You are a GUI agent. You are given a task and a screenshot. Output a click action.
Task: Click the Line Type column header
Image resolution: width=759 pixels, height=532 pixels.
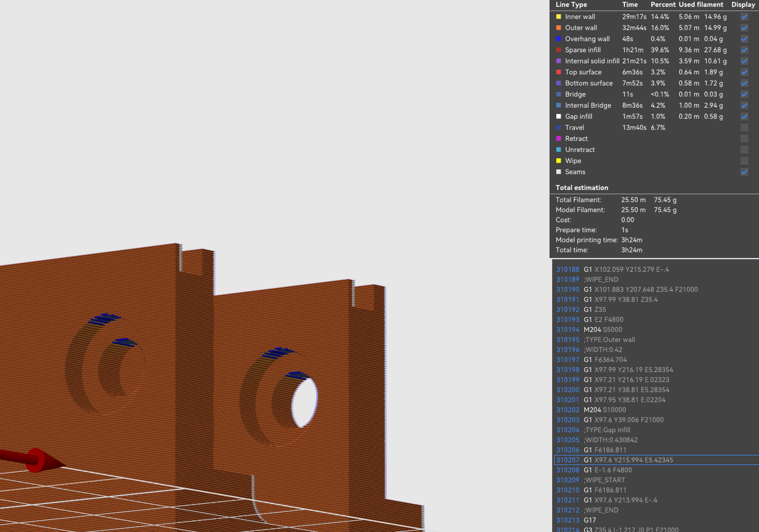(x=571, y=5)
